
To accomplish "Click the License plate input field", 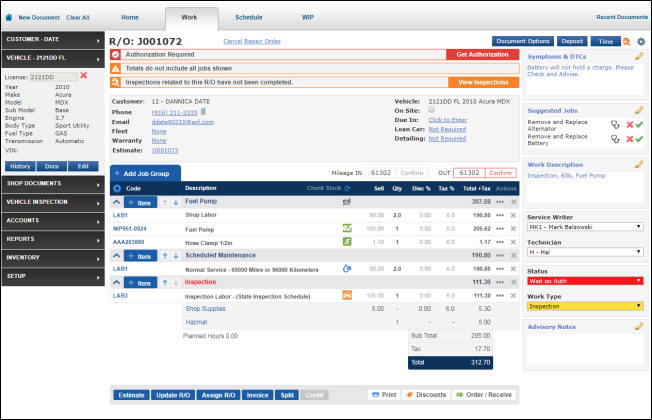I will pos(54,77).
